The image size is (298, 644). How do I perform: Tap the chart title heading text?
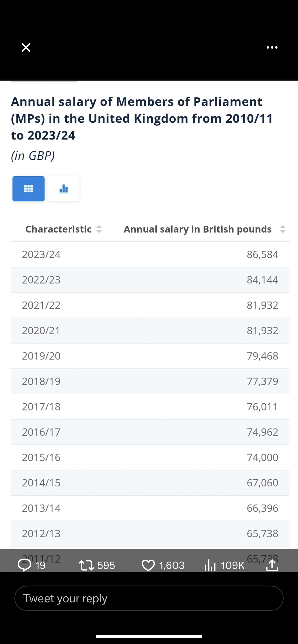142,119
